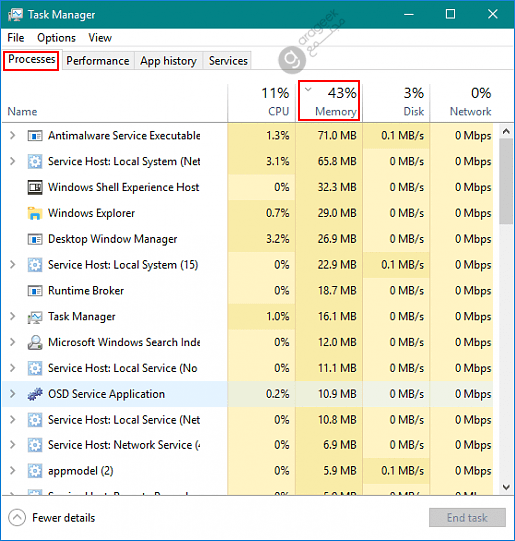This screenshot has width=515, height=541.
Task: Click the vertical scrollbar thumb
Action: point(506,181)
